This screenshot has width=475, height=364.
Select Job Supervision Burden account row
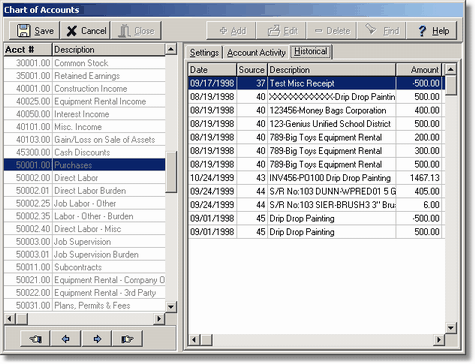[85, 254]
